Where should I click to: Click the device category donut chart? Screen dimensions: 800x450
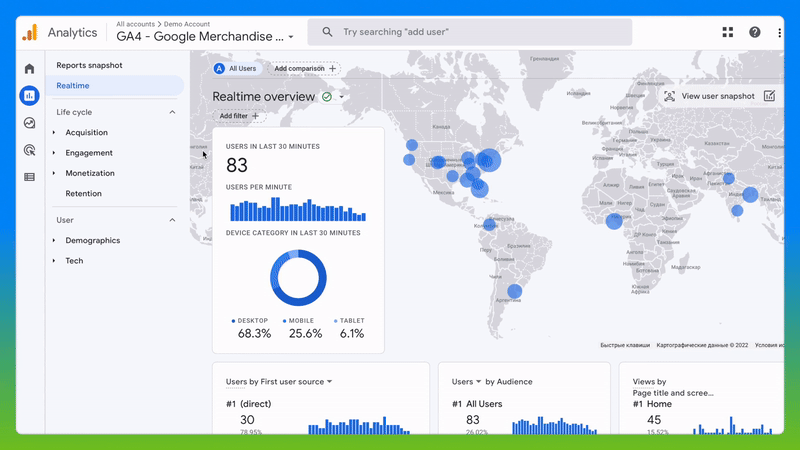click(298, 278)
